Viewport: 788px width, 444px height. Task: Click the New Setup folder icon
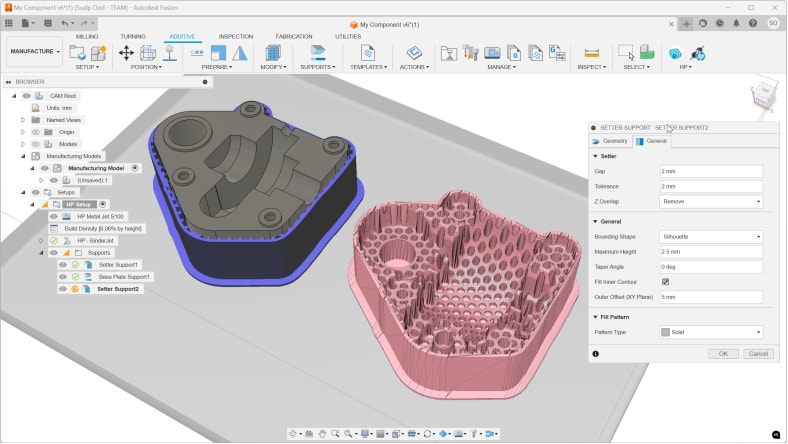coord(77,53)
